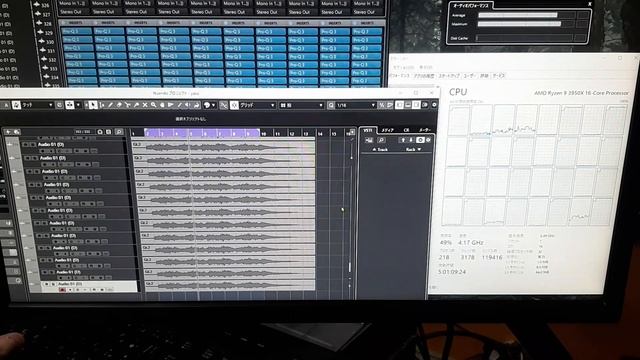Toggle the right zone layout button
The image size is (640, 360).
[x=416, y=105]
